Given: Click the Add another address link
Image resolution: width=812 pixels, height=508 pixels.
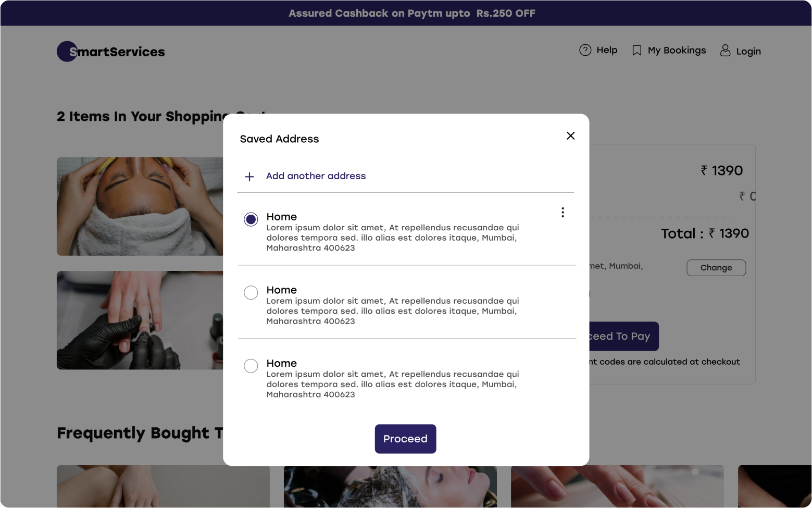Looking at the screenshot, I should [316, 176].
